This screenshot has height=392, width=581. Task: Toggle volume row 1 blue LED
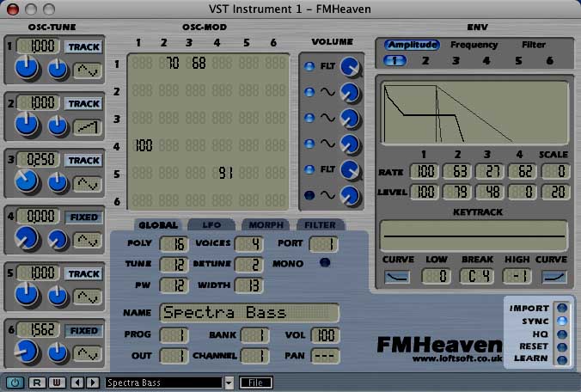[309, 66]
